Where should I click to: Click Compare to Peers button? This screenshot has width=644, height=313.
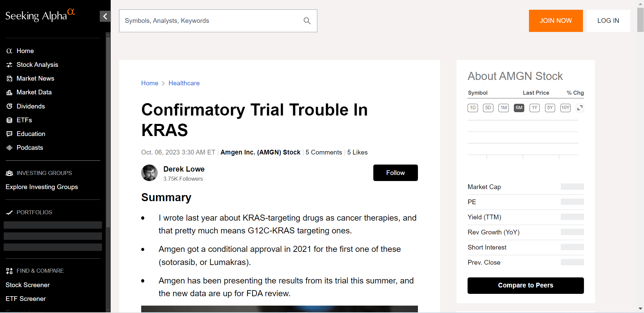click(x=526, y=285)
